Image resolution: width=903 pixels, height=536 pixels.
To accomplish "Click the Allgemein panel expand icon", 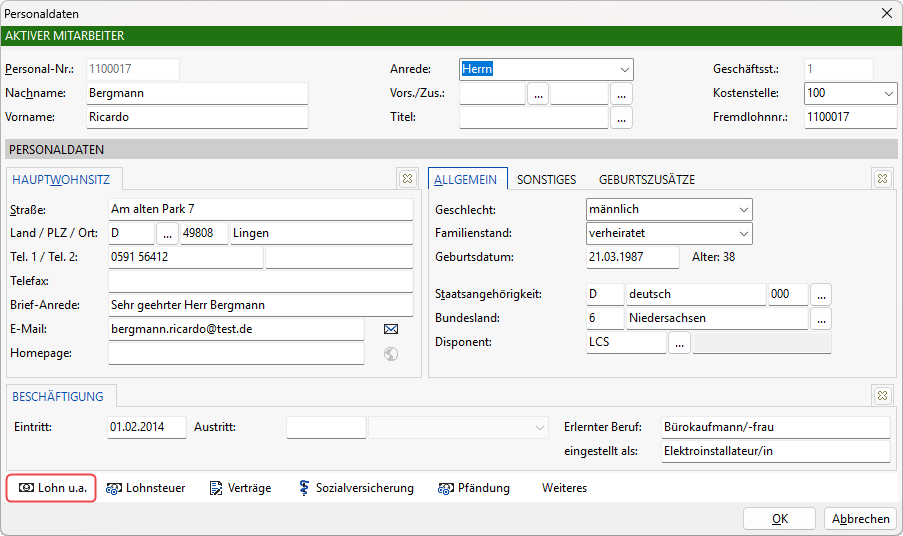I will (882, 179).
